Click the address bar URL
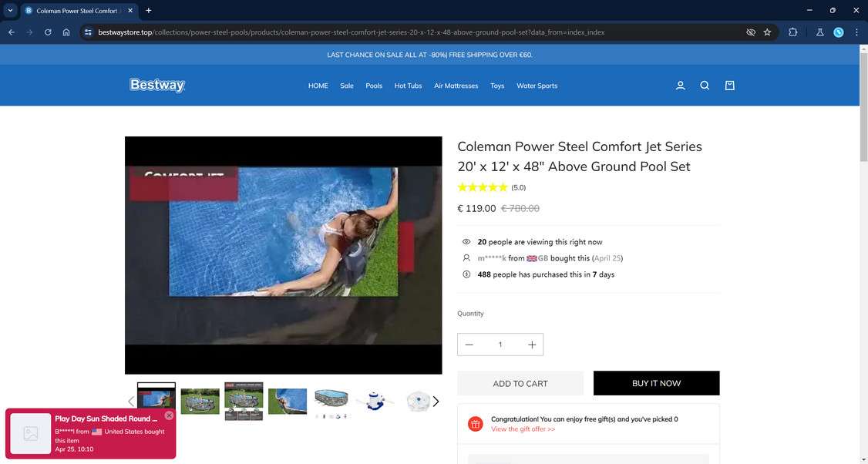 click(x=351, y=32)
